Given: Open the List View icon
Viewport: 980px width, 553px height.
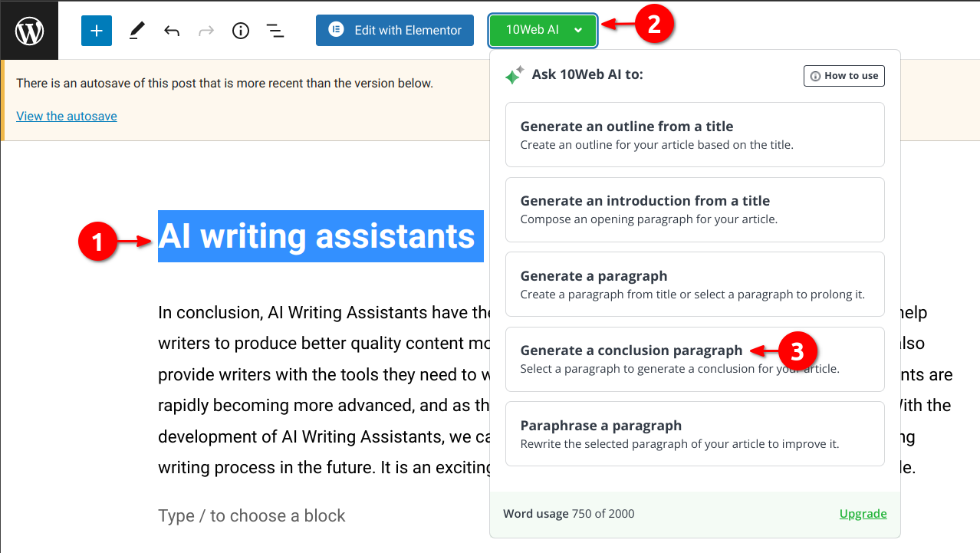Looking at the screenshot, I should coord(275,31).
